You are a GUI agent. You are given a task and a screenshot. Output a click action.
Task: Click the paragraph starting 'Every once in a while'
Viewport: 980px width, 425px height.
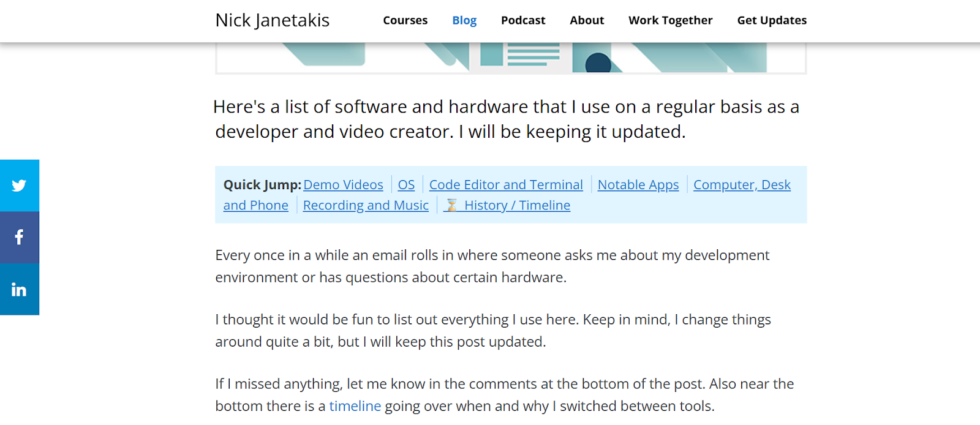click(x=492, y=266)
